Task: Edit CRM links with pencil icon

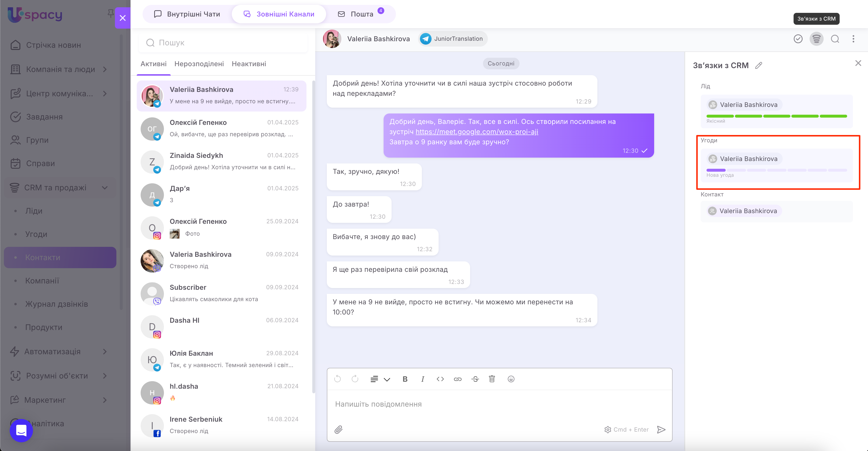Action: tap(758, 65)
